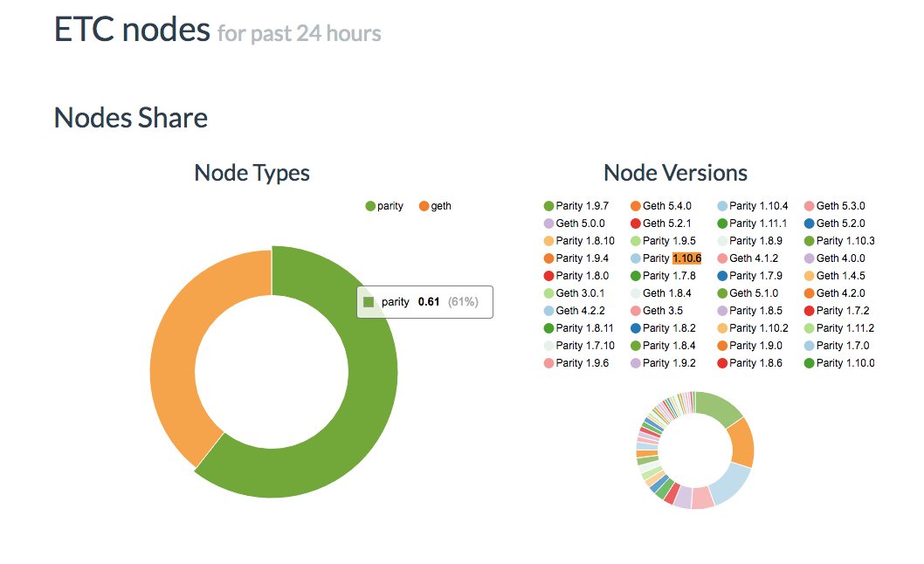Click the parity 0.61 tooltip
924x564 pixels.
(x=424, y=302)
